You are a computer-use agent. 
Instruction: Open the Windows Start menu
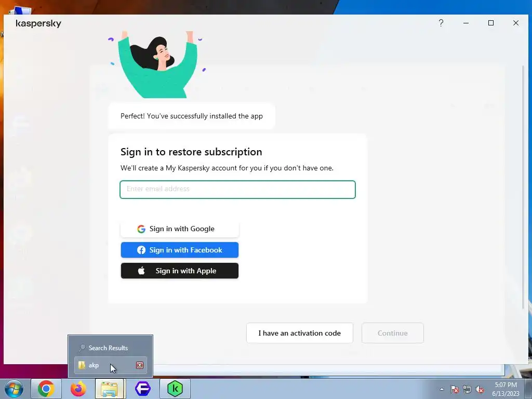coord(14,389)
